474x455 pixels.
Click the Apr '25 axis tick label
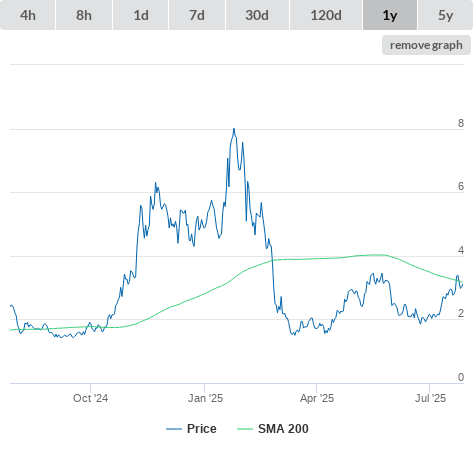point(317,398)
